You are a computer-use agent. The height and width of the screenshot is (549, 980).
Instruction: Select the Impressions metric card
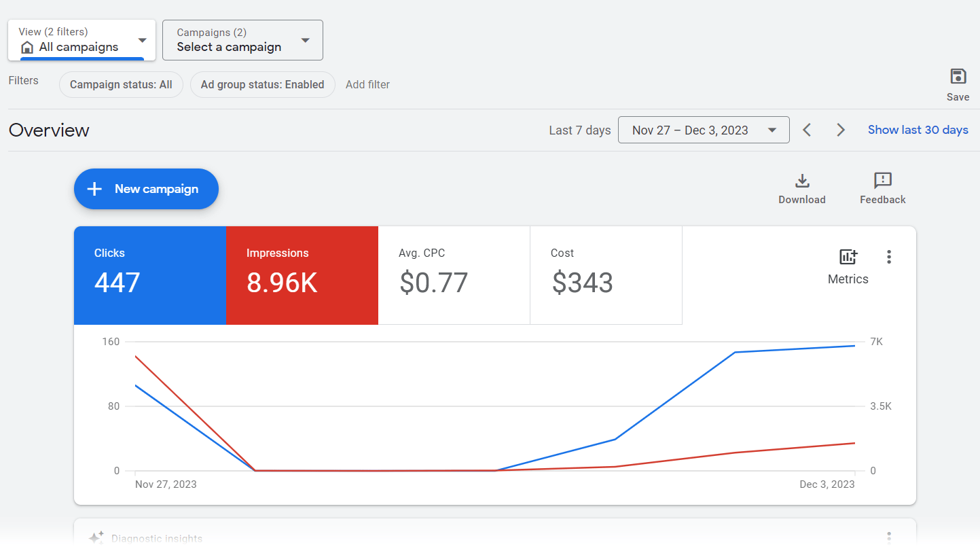302,274
